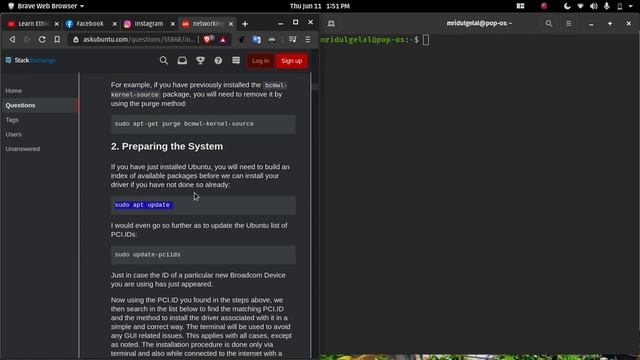This screenshot has width=640, height=360.
Task: Open Brave hamburger main menu
Action: tap(308, 40)
